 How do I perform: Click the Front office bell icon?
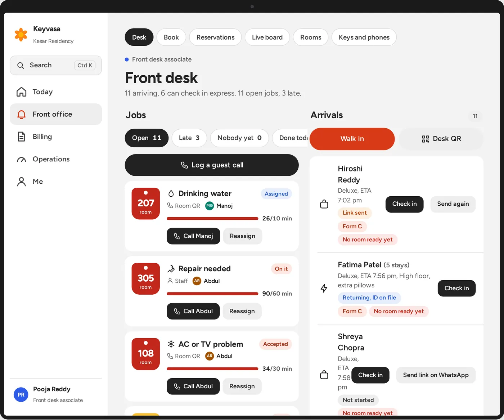22,115
